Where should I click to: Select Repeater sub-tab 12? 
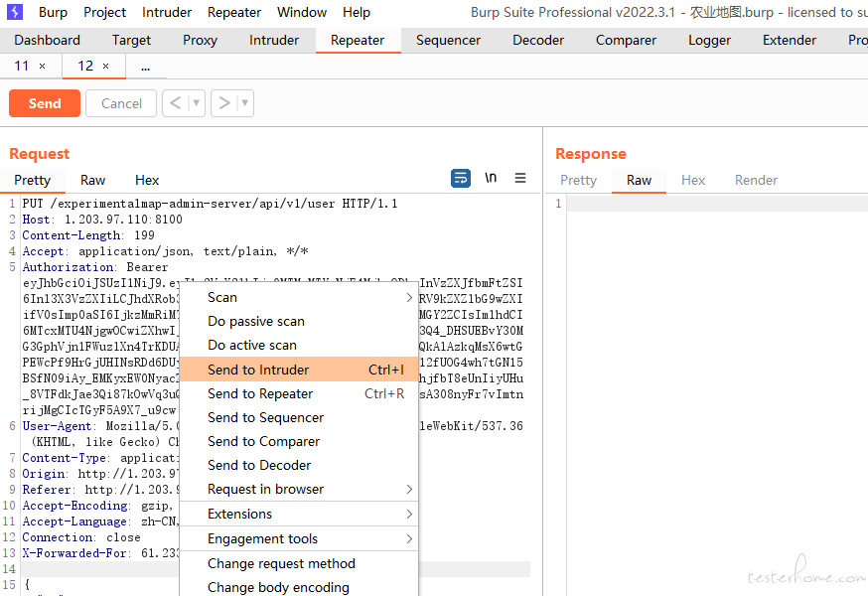point(85,66)
